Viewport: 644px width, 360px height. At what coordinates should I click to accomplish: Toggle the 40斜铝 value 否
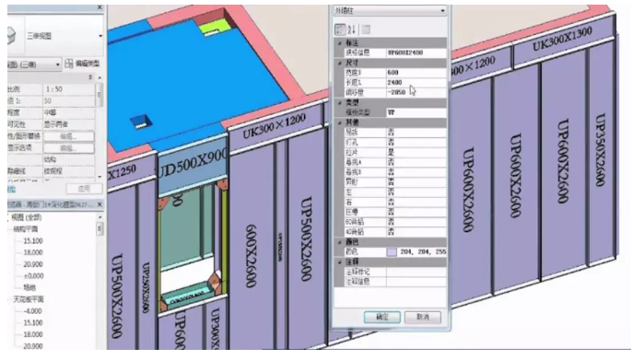coord(416,232)
